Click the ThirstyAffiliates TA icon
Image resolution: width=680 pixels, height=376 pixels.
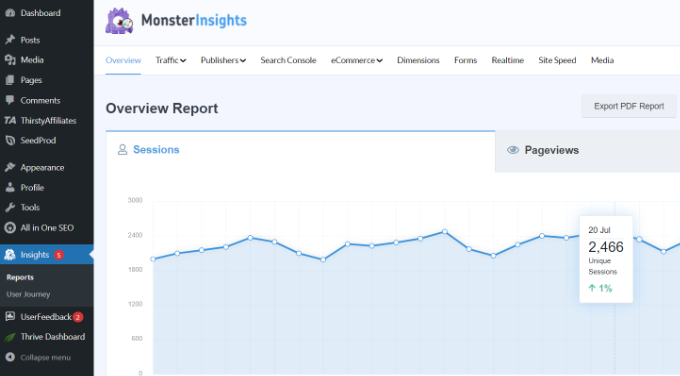[x=10, y=121]
